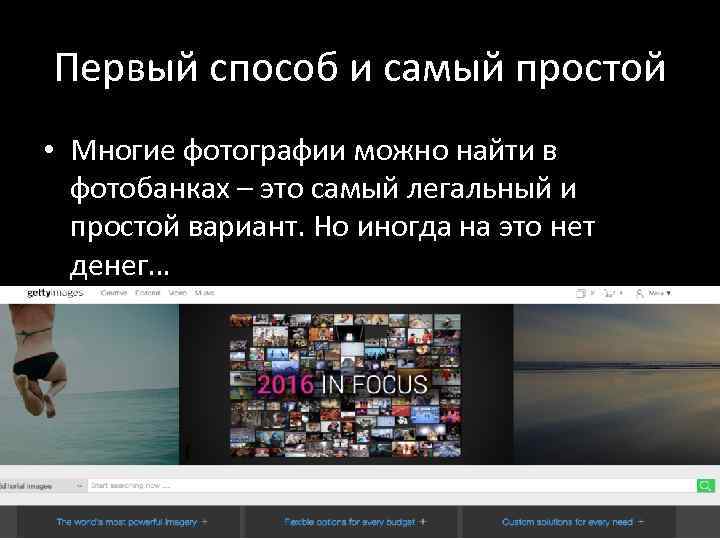Expand The world's most powerful imagery
Viewport: 720px width, 540px height.
click(x=132, y=522)
